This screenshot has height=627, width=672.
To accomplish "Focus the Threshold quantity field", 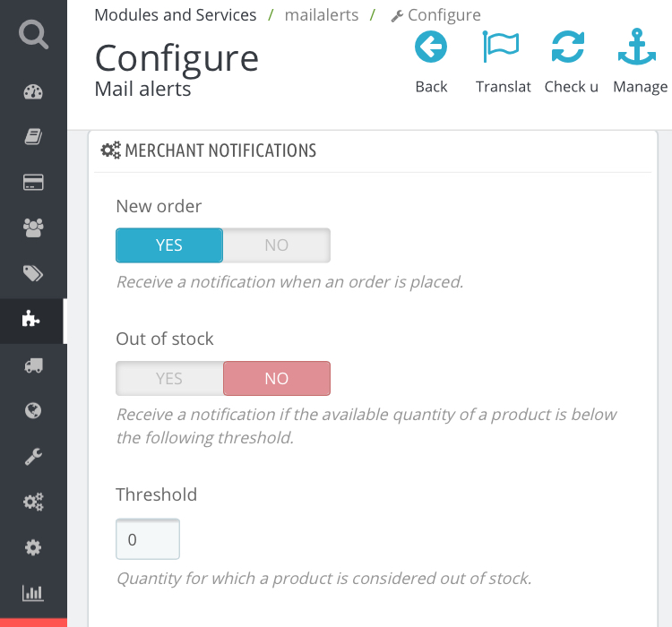I will coord(148,540).
